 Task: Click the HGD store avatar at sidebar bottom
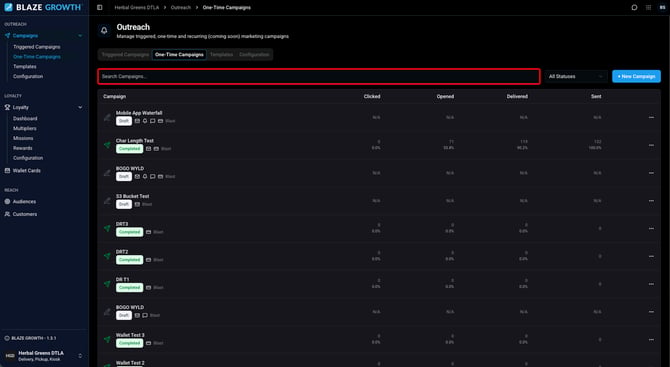[x=10, y=356]
